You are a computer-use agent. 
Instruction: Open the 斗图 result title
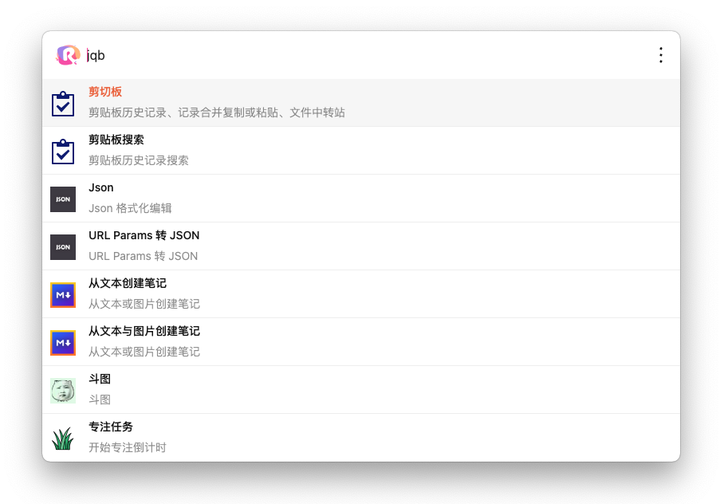click(99, 379)
